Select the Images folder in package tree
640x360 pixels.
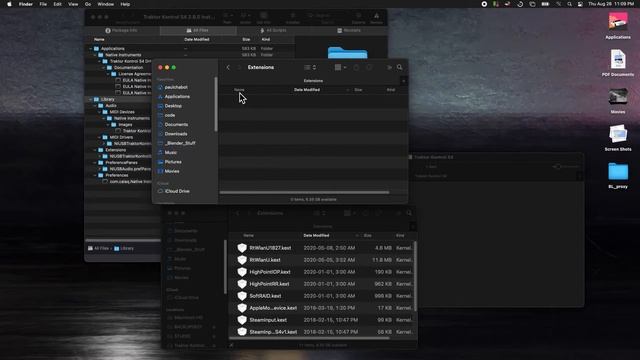(125, 124)
